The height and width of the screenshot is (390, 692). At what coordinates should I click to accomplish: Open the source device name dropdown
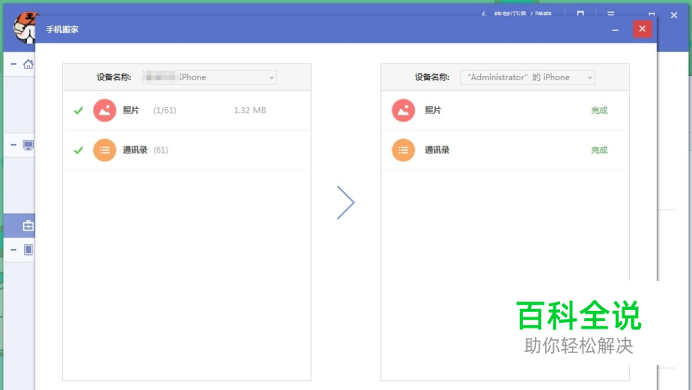(x=209, y=77)
